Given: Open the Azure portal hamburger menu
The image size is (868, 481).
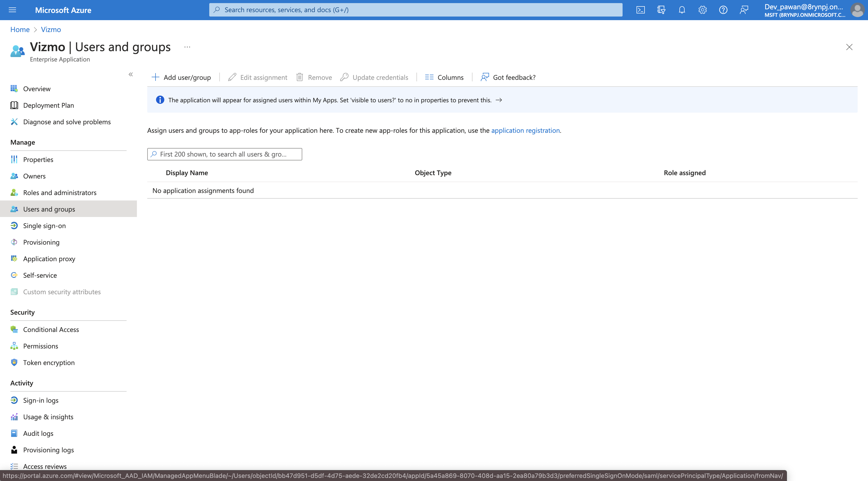Looking at the screenshot, I should pos(12,10).
